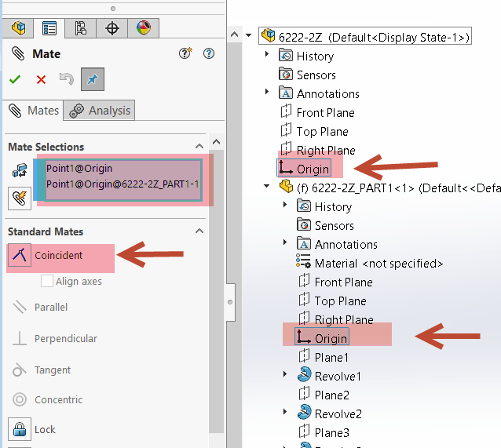Choose the Concentric mate
Image resolution: width=501 pixels, height=448 pixels.
coord(47,399)
